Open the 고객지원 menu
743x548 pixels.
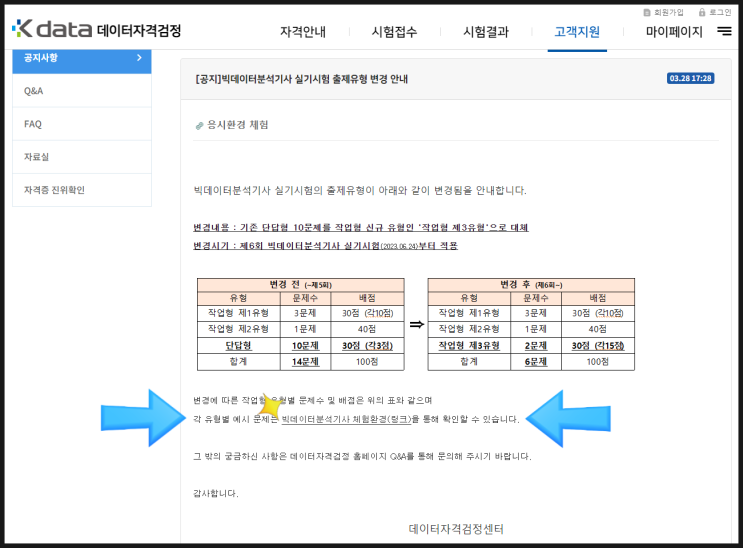pos(577,32)
